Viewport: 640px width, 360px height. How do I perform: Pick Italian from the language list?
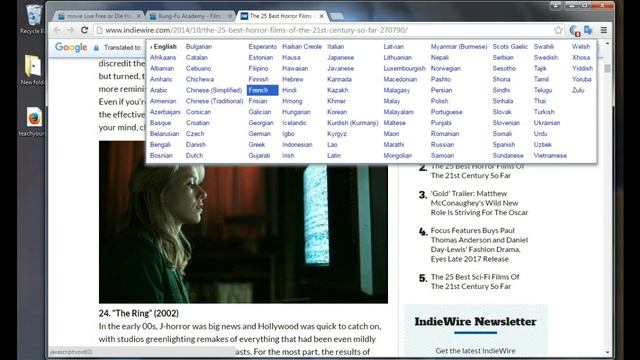(336, 47)
